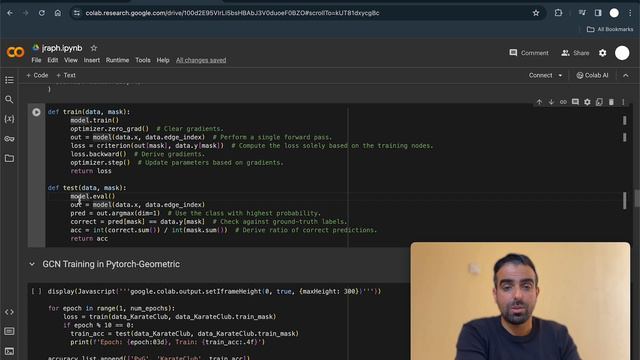This screenshot has height=360, width=640.
Task: Click the page vertical scrollbar
Action: tap(637, 199)
